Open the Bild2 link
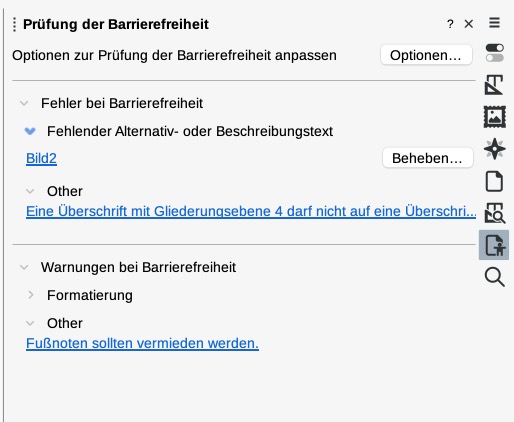This screenshot has height=422, width=514. point(41,158)
